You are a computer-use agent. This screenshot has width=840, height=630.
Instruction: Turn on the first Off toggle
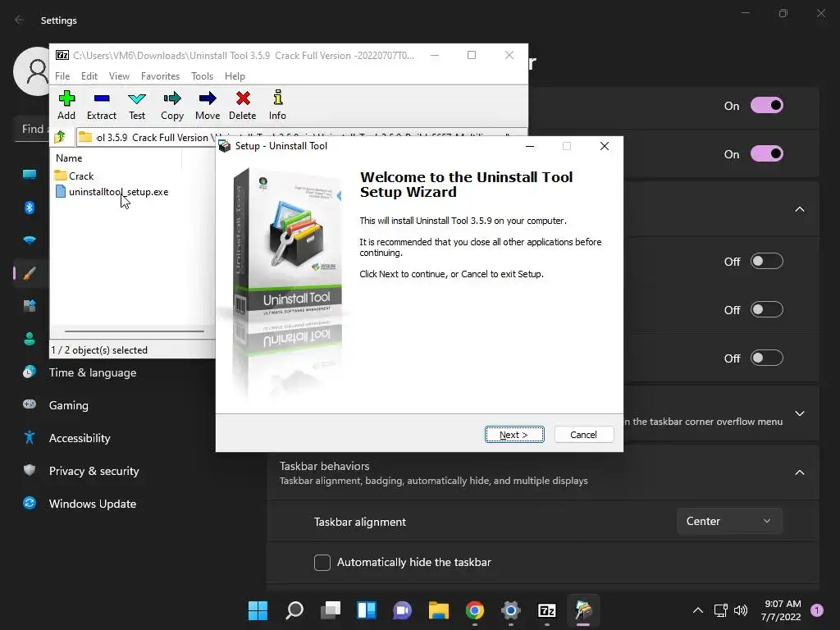pos(767,262)
